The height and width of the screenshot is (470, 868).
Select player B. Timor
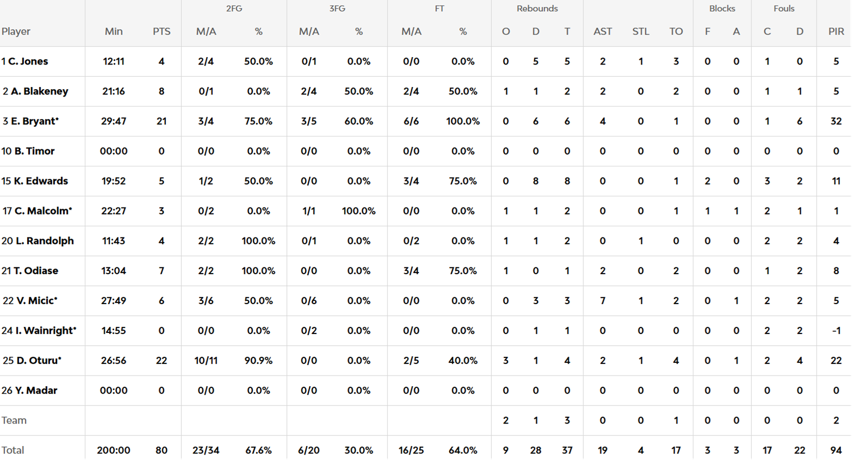34,151
